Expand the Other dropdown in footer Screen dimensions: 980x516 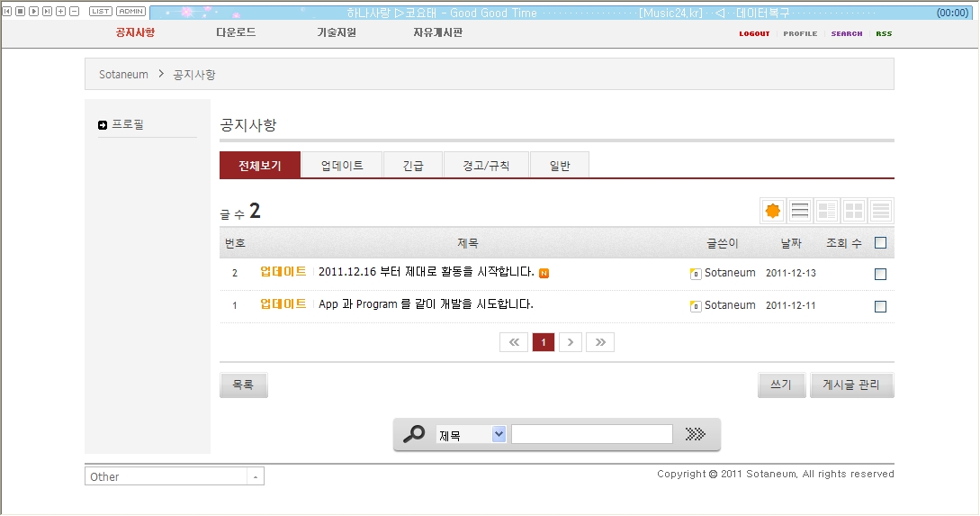click(x=256, y=476)
